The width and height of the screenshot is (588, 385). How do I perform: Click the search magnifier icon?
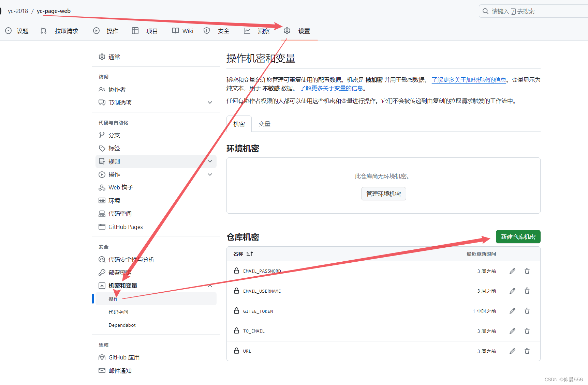click(x=485, y=11)
